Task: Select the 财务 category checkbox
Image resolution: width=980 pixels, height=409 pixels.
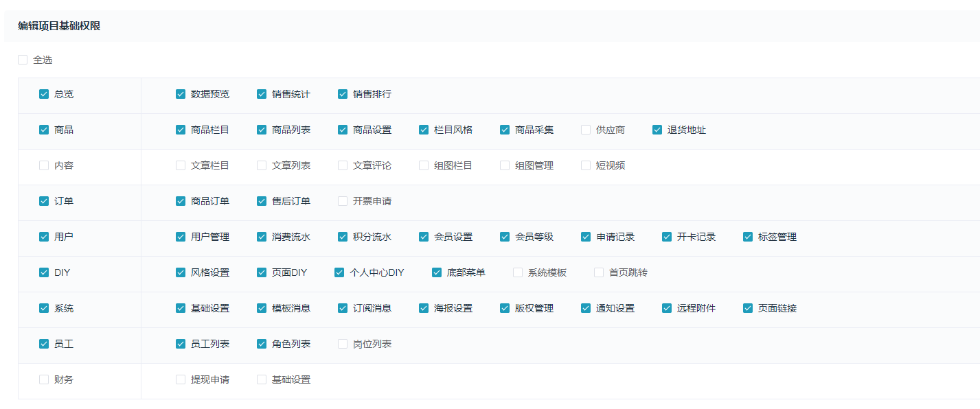Action: (44, 379)
